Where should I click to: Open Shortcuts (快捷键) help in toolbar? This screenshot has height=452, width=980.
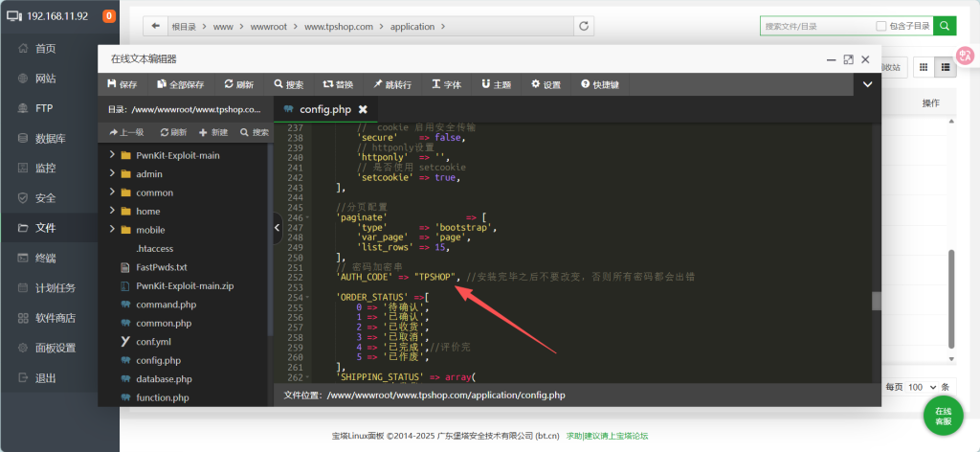(600, 84)
